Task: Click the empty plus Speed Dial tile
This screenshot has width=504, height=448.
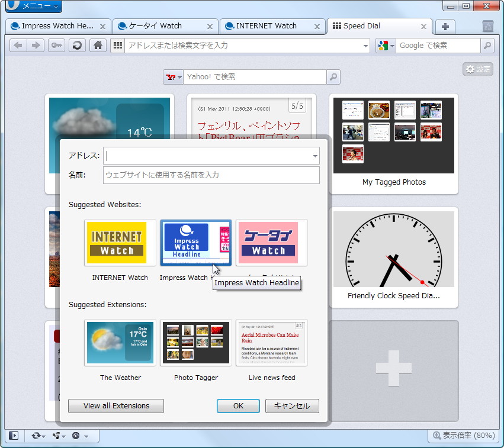Action: [394, 371]
